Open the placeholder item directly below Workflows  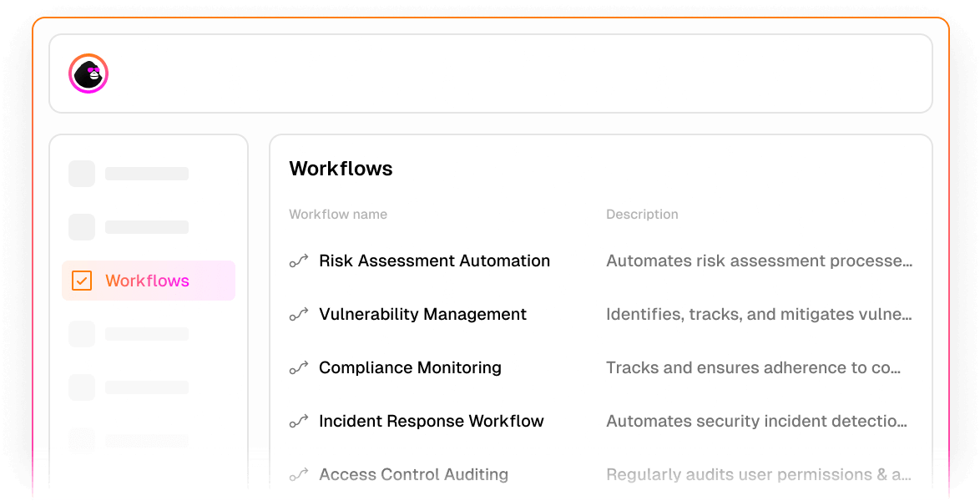point(129,334)
